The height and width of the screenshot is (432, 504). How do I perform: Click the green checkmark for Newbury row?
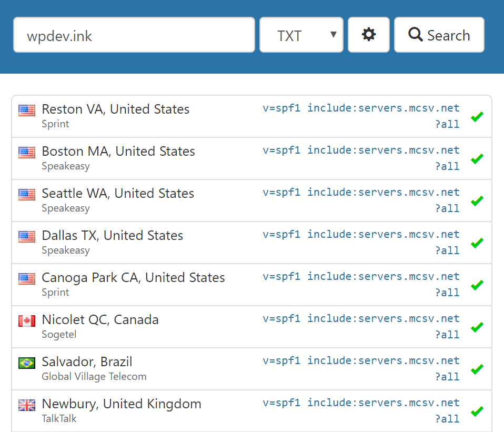[477, 411]
